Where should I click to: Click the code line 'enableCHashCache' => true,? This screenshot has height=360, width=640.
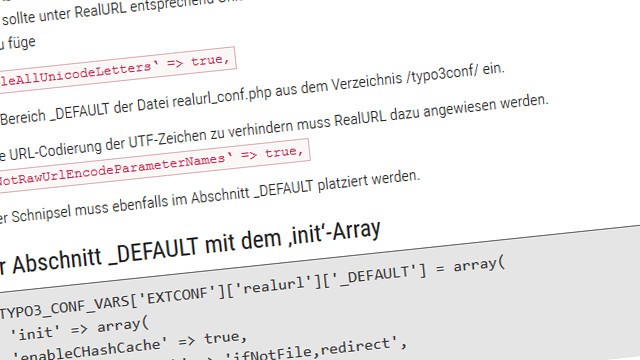coord(130,346)
